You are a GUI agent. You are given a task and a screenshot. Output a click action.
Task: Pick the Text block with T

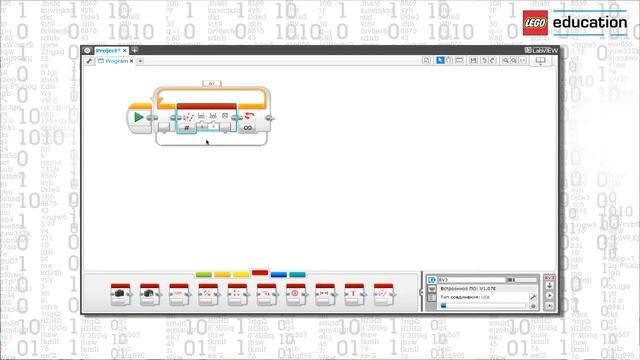point(354,294)
